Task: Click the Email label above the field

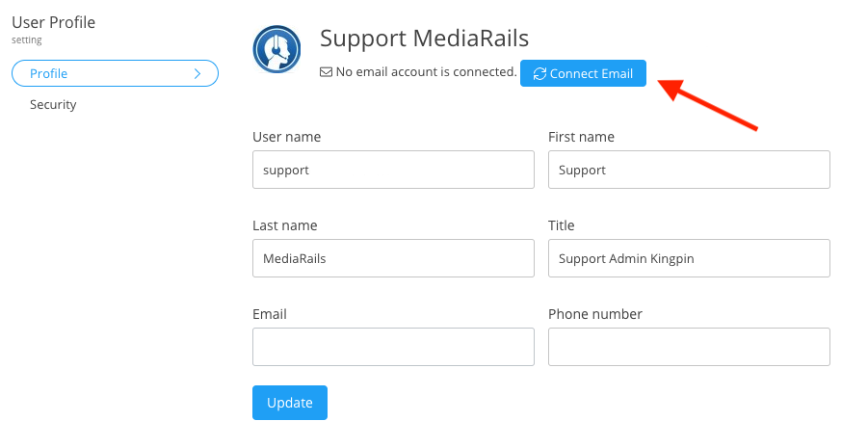Action: click(x=270, y=314)
